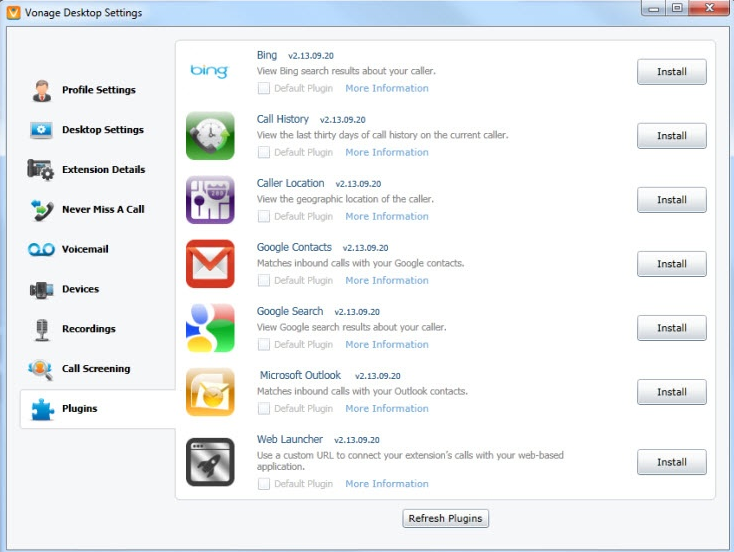Viewport: 734px width, 552px height.
Task: Enable Default Plugin for Google Contacts
Action: pyautogui.click(x=264, y=280)
